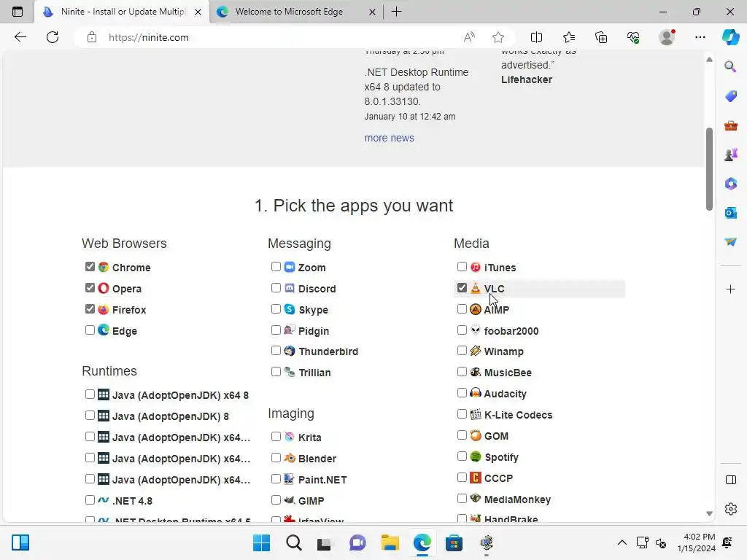Click the taskbar clock and date
This screenshot has width=747, height=560.
696,542
